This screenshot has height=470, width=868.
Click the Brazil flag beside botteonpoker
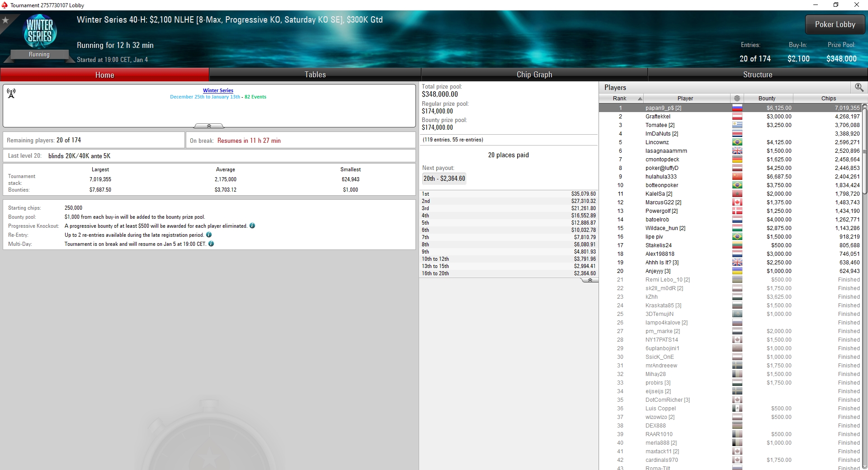[737, 185]
